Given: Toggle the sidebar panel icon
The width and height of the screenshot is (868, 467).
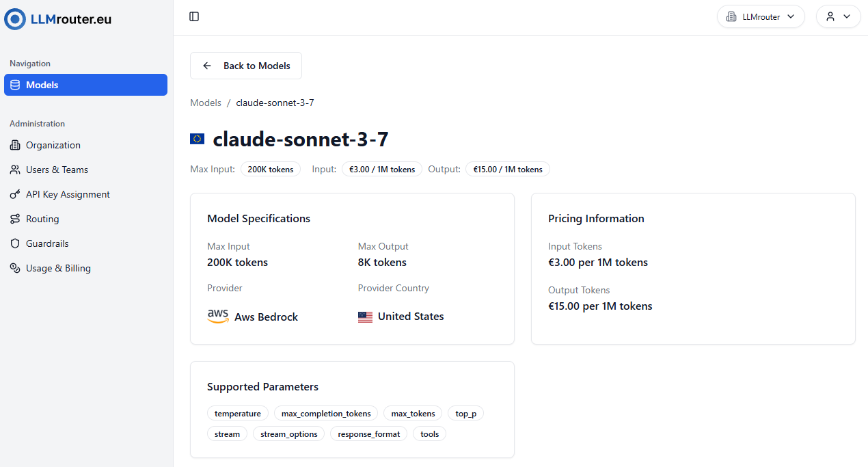Looking at the screenshot, I should pos(194,16).
